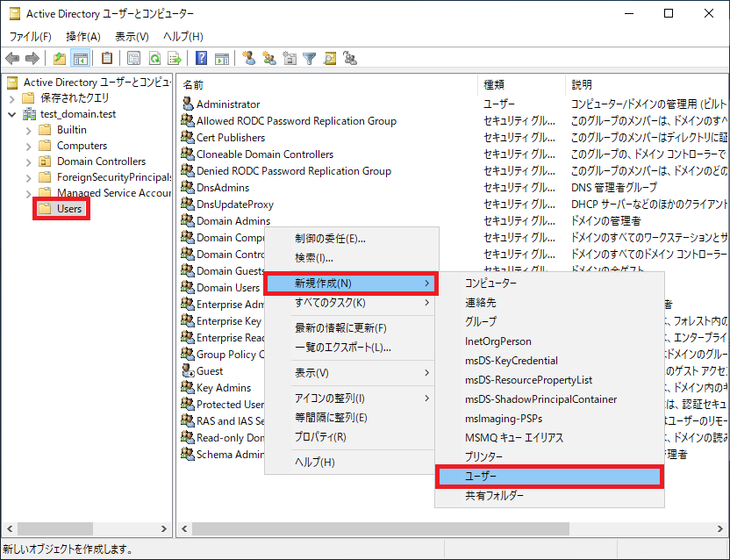Select msDS-KeyCredential in submenu
Screen dimensions: 730x560
tap(549, 361)
